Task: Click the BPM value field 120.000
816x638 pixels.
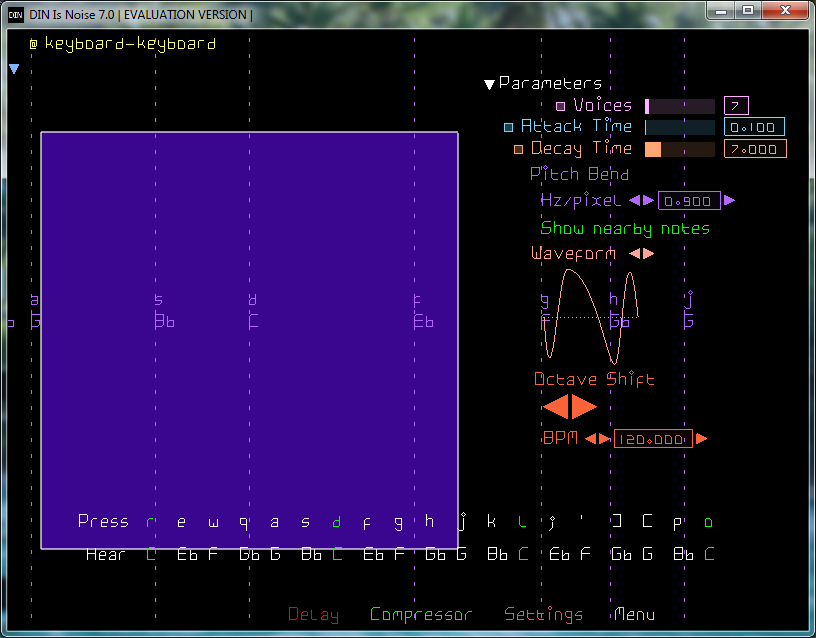Action: click(x=653, y=439)
